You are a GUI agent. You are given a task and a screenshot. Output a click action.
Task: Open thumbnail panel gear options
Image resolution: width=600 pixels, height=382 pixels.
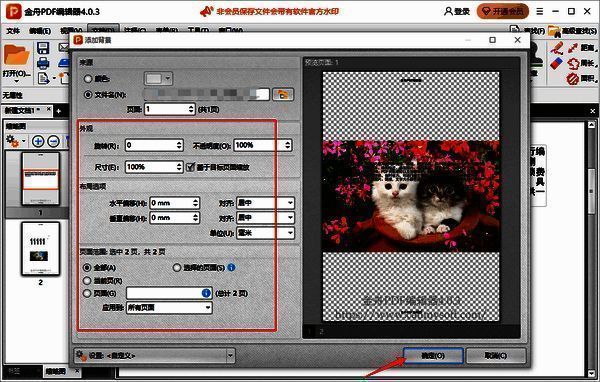tap(13, 141)
